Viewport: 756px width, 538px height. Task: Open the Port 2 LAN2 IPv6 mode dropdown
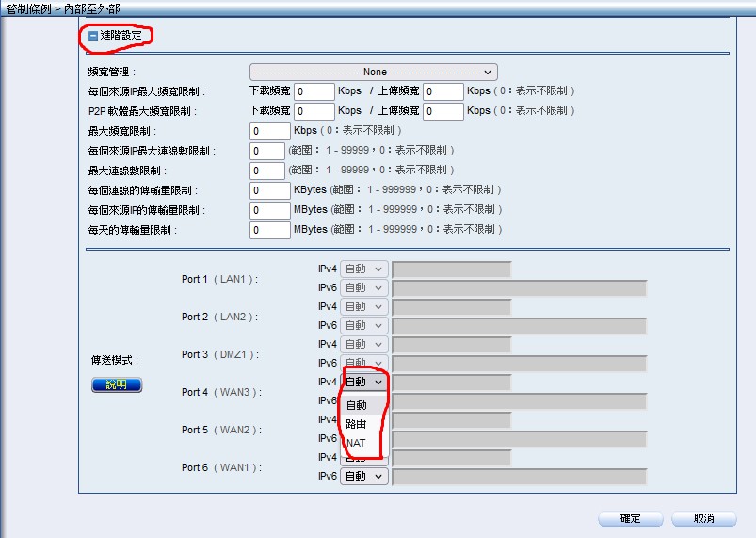tap(363, 325)
